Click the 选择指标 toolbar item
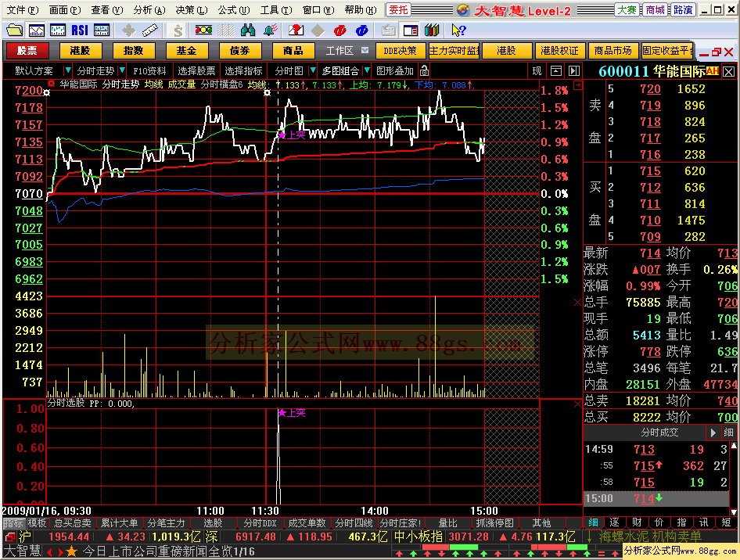 click(243, 70)
